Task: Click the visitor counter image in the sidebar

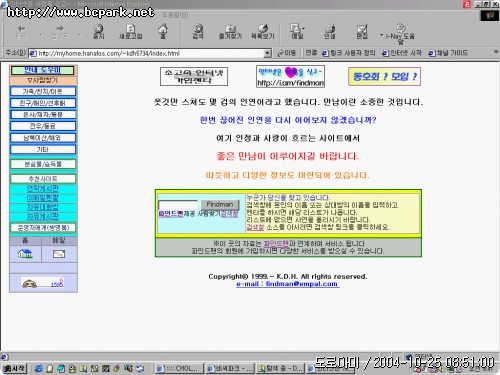Action: [42, 283]
